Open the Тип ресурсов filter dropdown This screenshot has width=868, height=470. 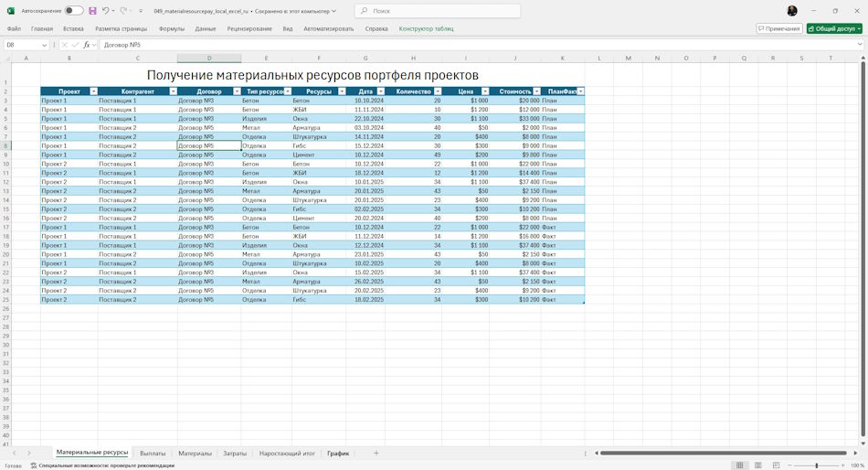pos(288,91)
